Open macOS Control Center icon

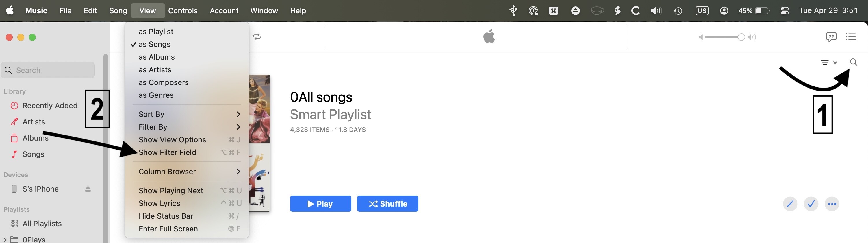tap(784, 11)
